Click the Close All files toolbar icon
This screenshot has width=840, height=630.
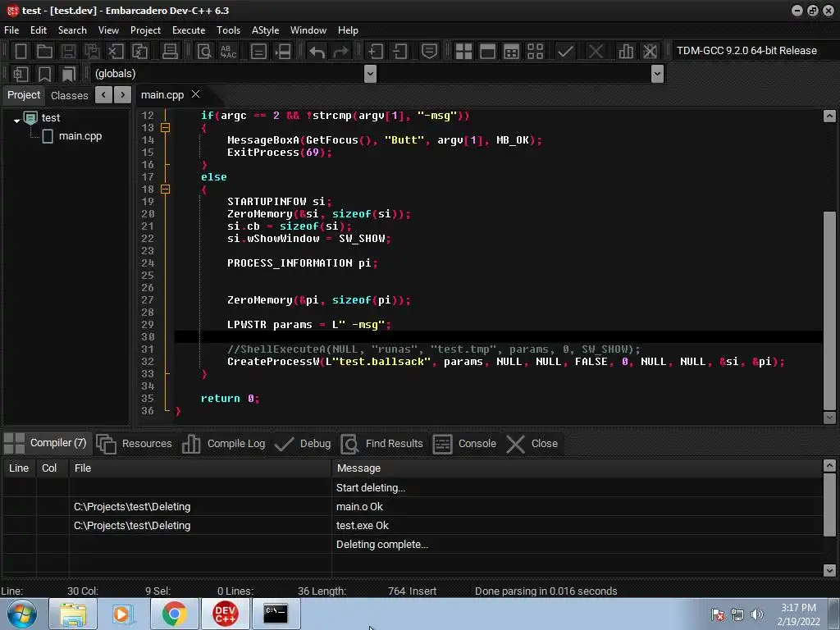(139, 52)
